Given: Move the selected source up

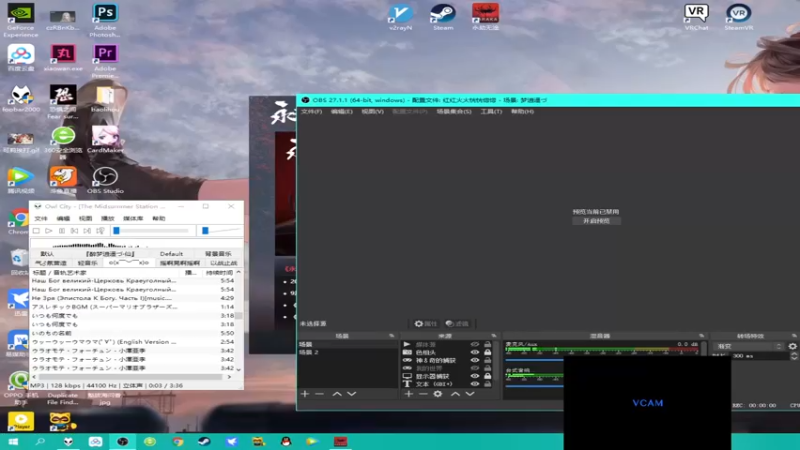Looking at the screenshot, I should [455, 394].
